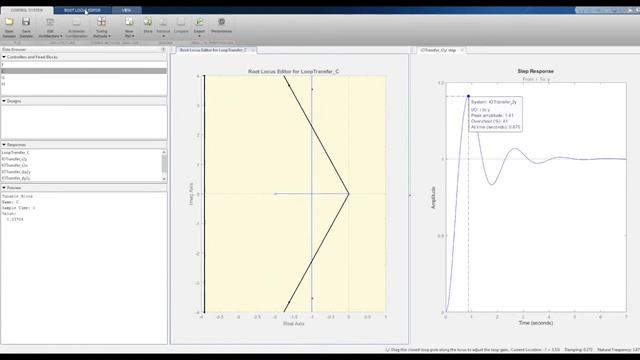Click the peak response marker on step plot

tap(468, 96)
